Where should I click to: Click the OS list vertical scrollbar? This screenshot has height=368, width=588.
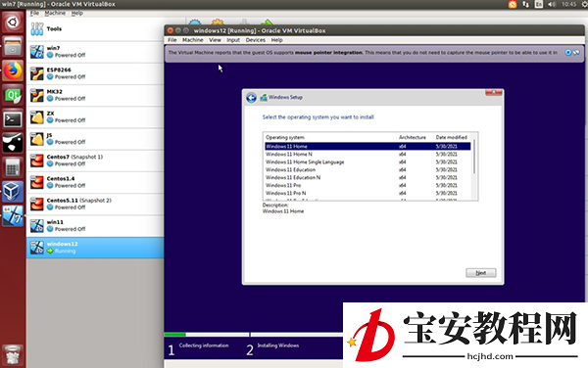coord(474,157)
